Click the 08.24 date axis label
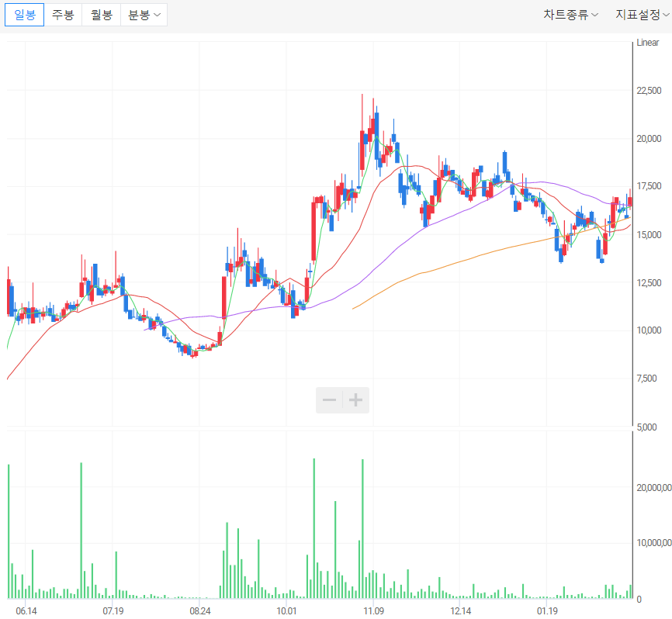Screen dimensions: 672x619 (200, 611)
